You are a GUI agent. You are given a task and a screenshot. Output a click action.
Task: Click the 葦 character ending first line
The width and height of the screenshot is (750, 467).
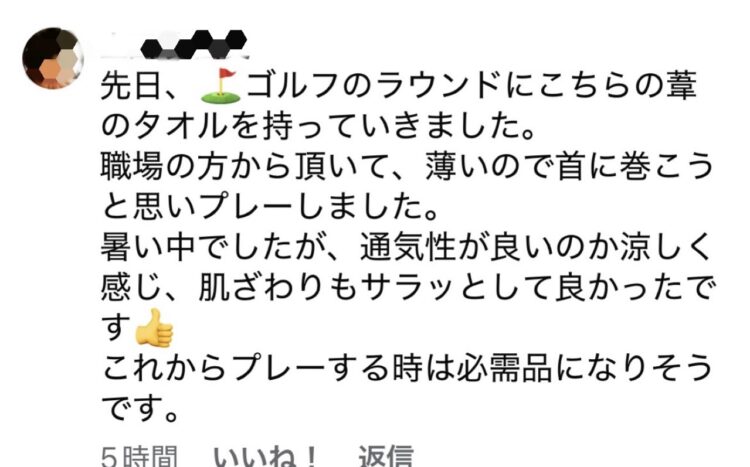682,86
